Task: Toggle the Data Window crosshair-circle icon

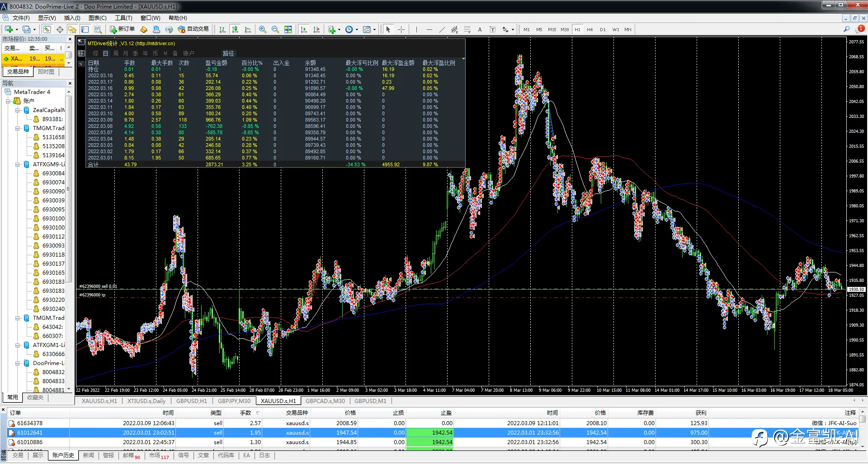Action: pyautogui.click(x=60, y=29)
